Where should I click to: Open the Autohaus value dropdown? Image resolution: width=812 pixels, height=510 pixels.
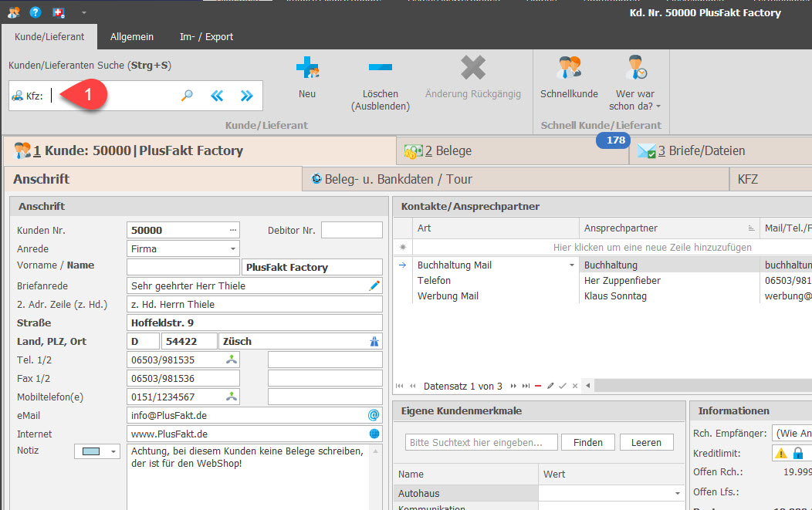(x=678, y=494)
